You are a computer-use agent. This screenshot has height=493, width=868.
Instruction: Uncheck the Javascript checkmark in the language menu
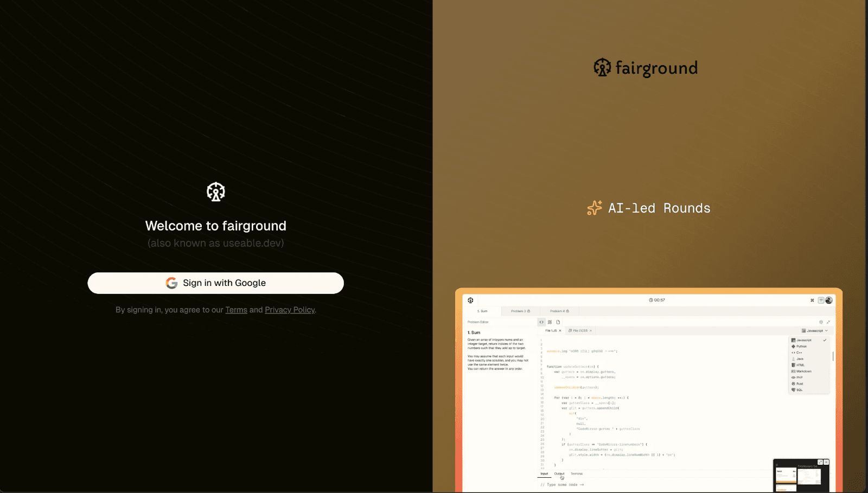pyautogui.click(x=825, y=340)
